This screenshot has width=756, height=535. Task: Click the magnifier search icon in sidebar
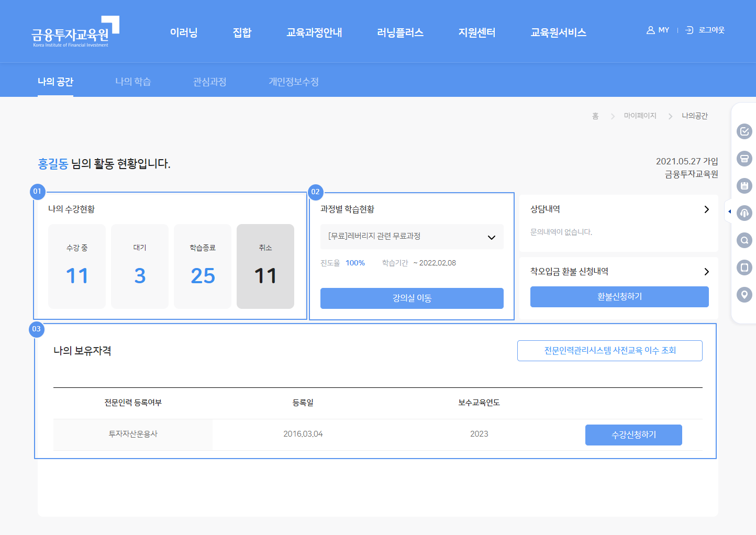click(x=744, y=240)
